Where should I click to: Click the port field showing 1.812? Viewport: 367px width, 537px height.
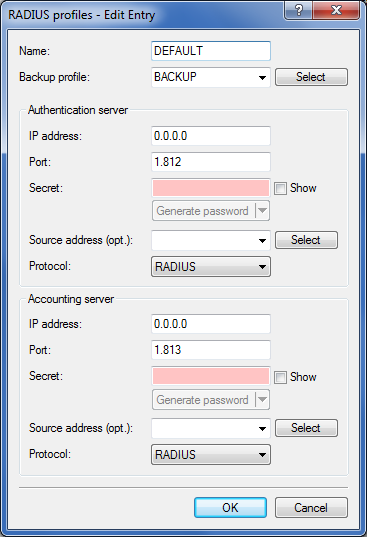[211, 162]
